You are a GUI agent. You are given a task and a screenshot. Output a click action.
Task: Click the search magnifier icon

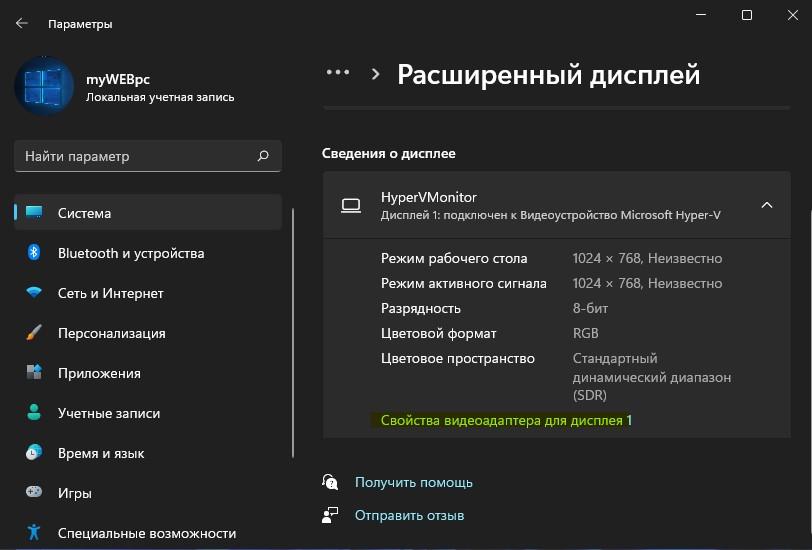[x=263, y=156]
